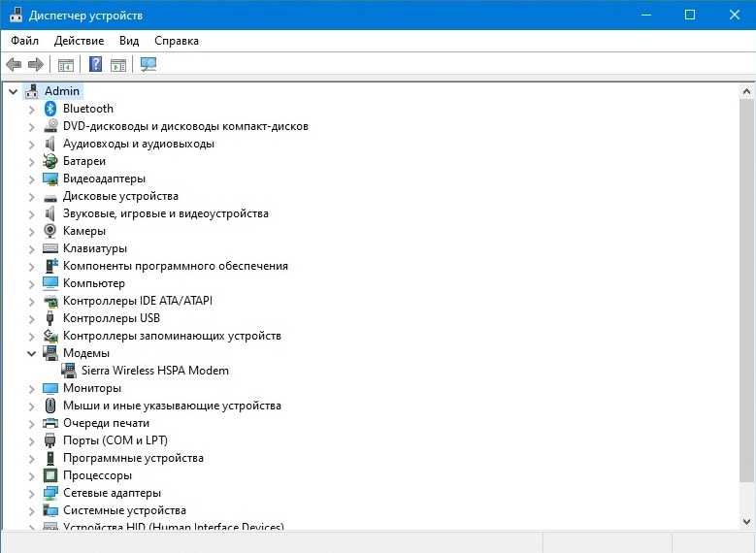Select Мыши и иные указывающие устройства label
Viewport: 756px width, 553px height.
tap(172, 406)
